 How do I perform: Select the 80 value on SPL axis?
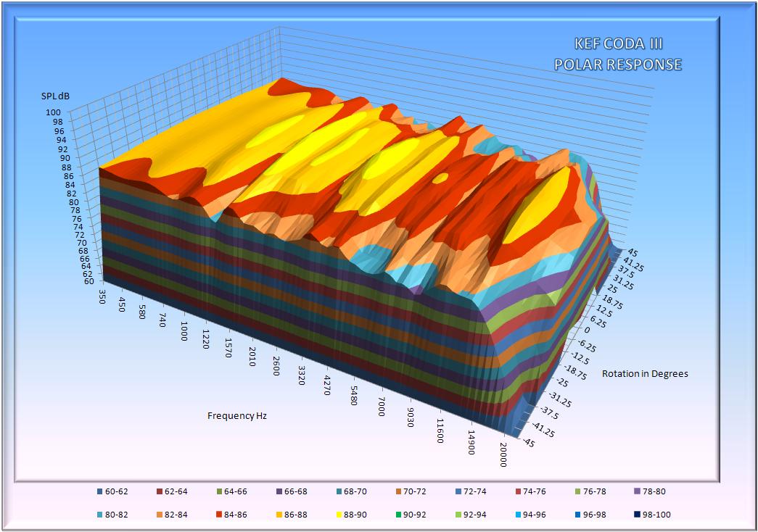coord(74,201)
